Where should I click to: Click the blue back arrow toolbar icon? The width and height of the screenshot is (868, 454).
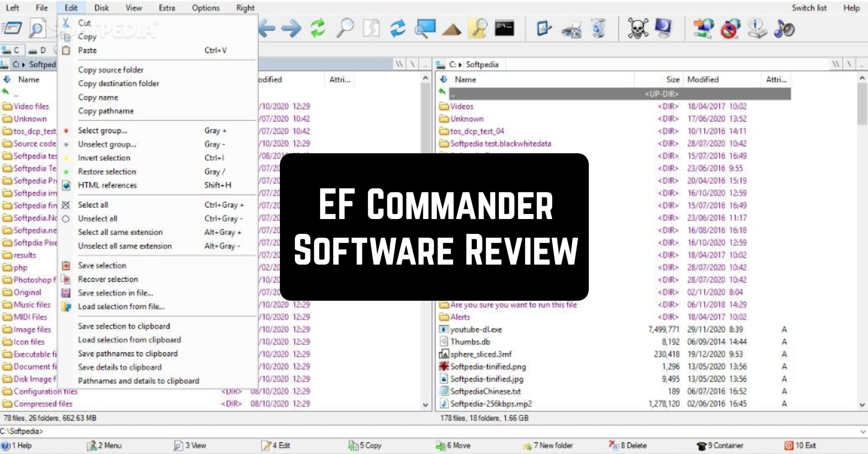pos(267,29)
